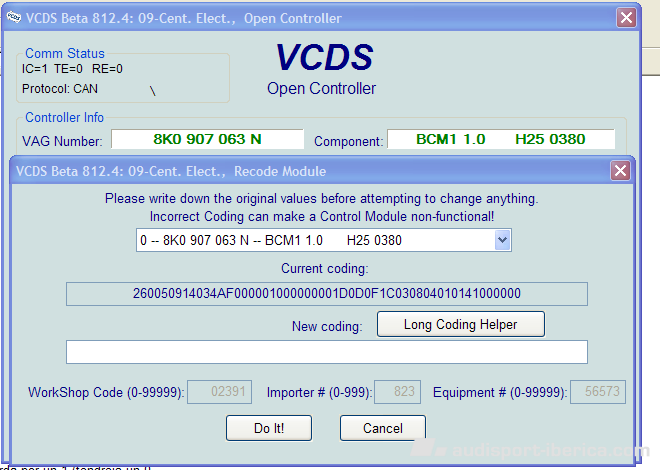Screen dimensions: 660x470
Task: Click the Open Controller window title bar
Action: [320, 18]
